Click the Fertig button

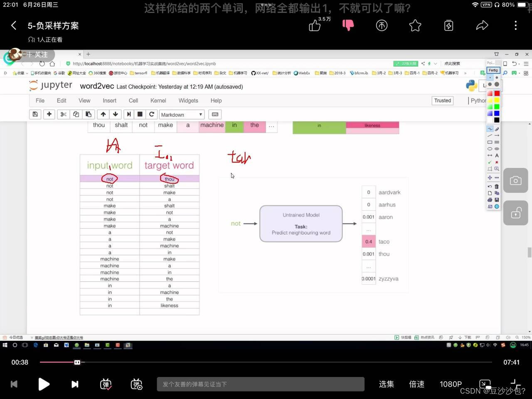point(493,70)
